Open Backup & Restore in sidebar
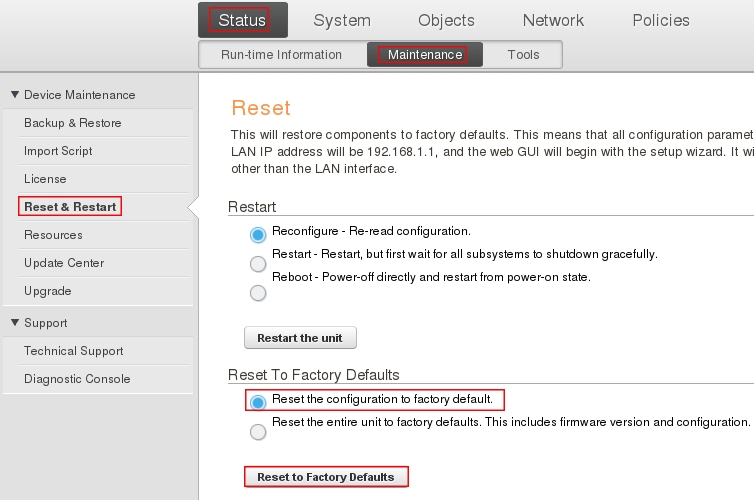 pyautogui.click(x=73, y=123)
